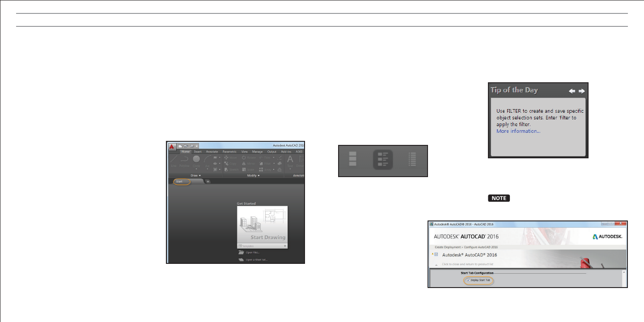Switch to the Manage ribbon tab
Viewport: 644px width, 322px height.
(257, 152)
